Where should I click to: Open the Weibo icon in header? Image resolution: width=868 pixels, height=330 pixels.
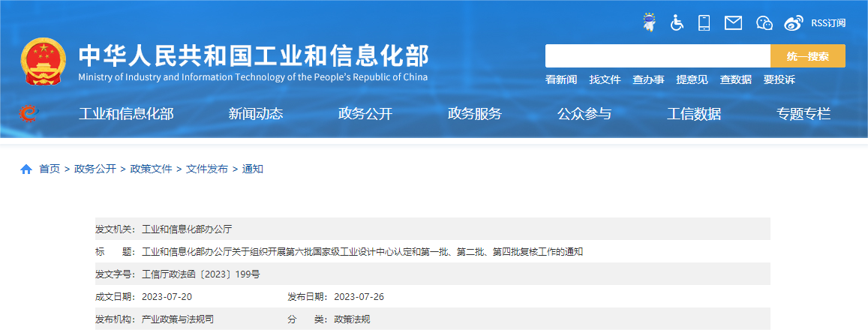(x=793, y=23)
